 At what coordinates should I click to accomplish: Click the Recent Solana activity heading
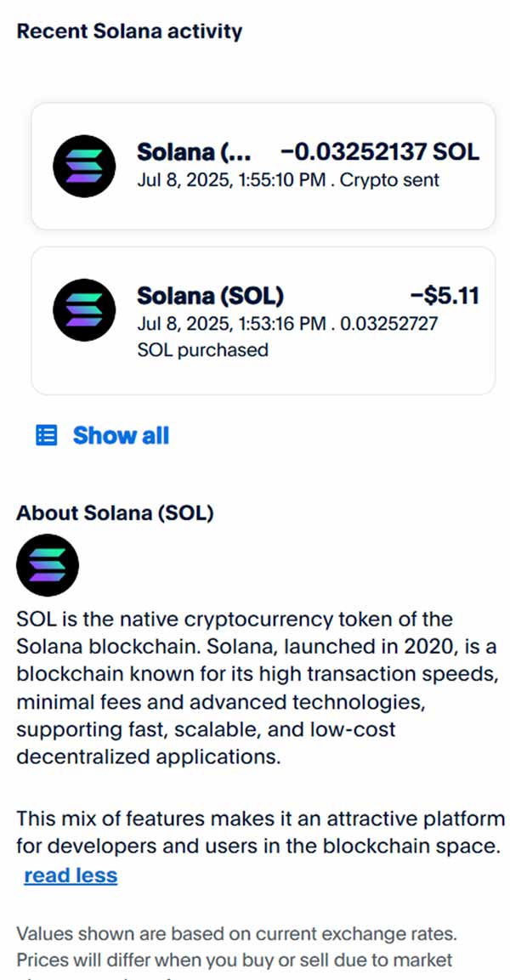[129, 31]
